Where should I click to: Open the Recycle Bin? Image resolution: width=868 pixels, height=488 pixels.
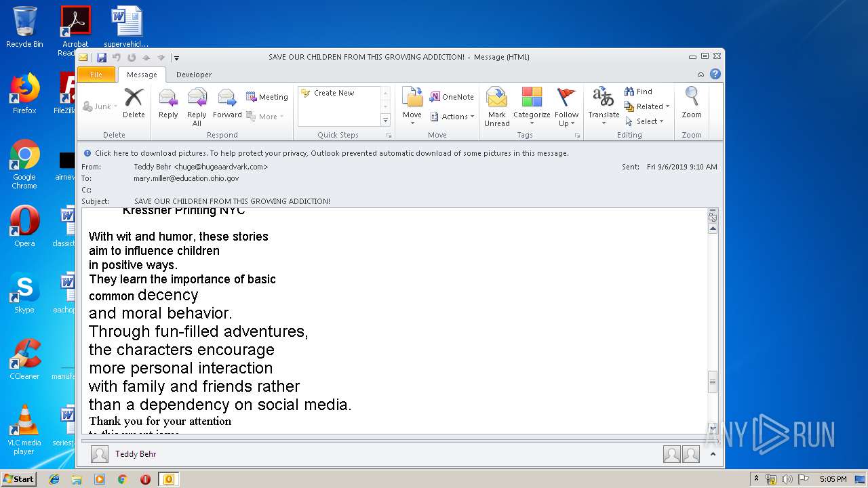coord(24,27)
